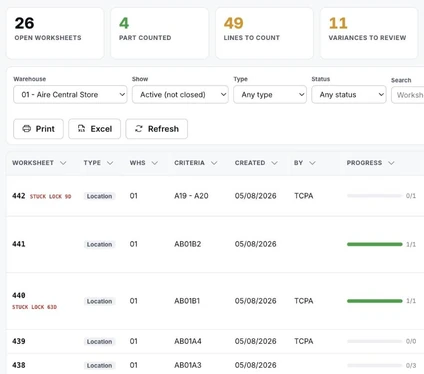
Task: Open the Warehouse dropdown
Action: [x=70, y=95]
